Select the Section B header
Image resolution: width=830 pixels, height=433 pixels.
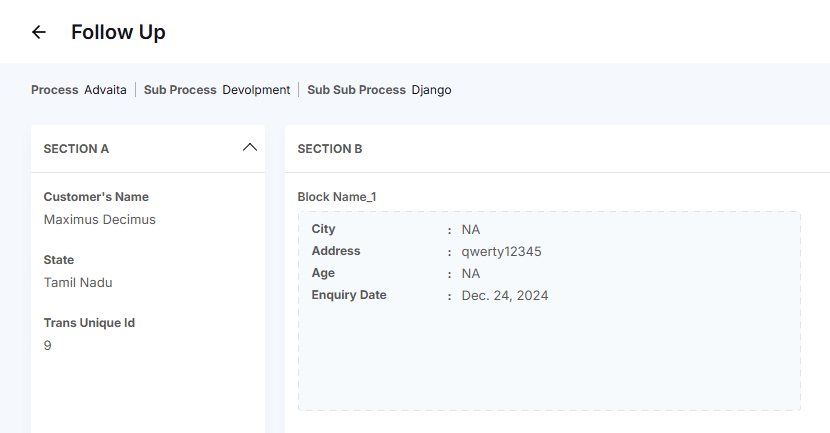[330, 149]
